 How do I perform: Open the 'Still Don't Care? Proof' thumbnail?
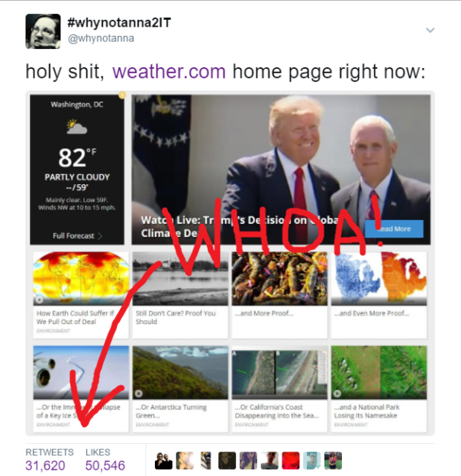[180, 279]
